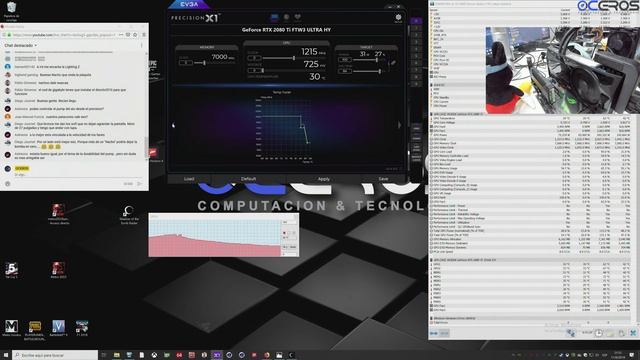
Task: Click the webcam overlay thumbnail
Action: (562, 70)
